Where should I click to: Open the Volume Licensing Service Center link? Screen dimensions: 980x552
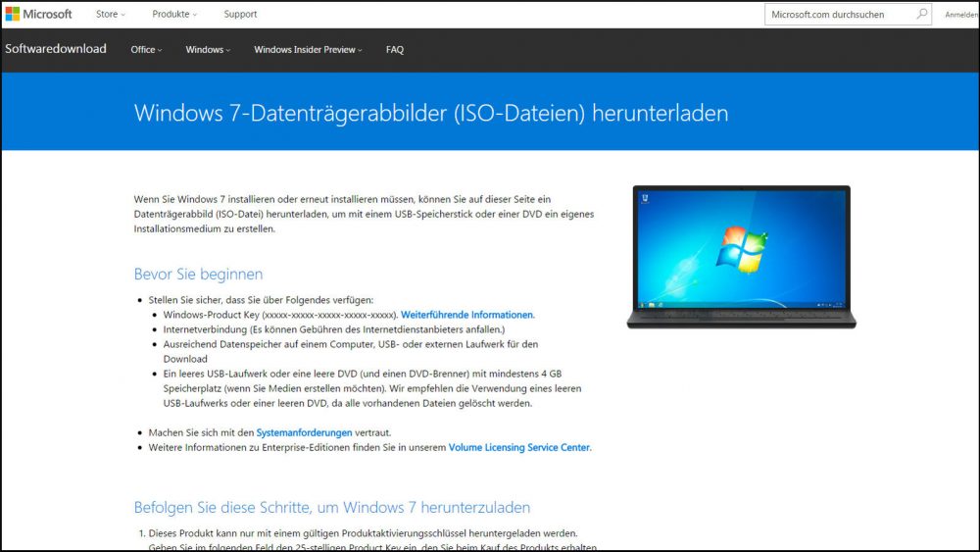[x=518, y=448]
